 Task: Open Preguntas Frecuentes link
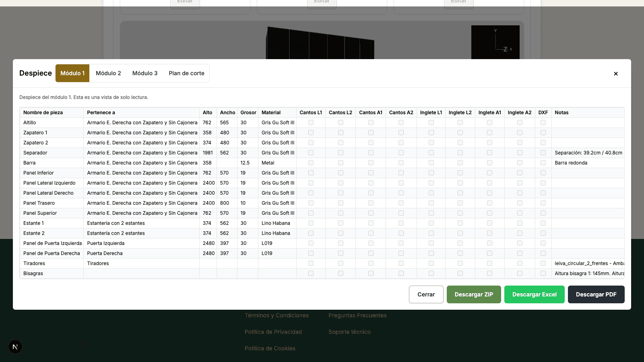357,315
